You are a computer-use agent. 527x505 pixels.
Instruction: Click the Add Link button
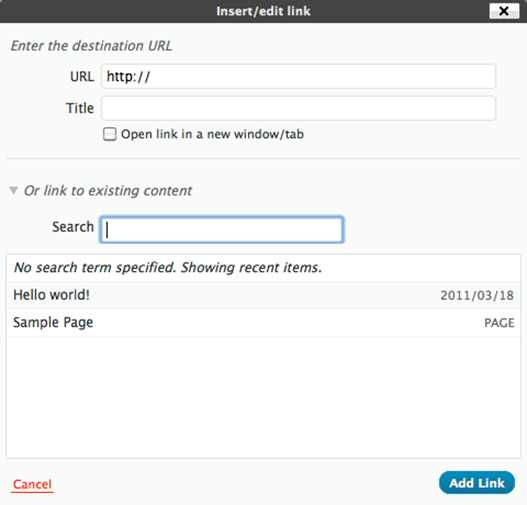(477, 483)
